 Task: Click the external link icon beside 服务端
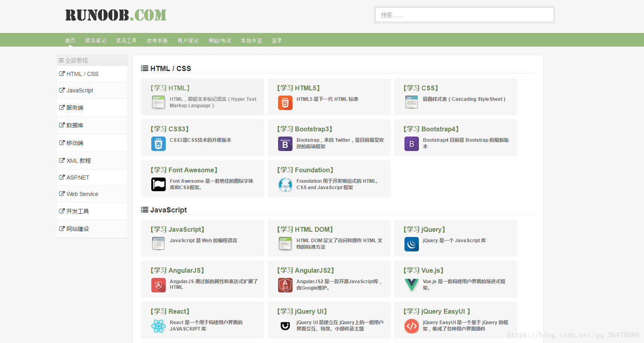[x=62, y=107]
